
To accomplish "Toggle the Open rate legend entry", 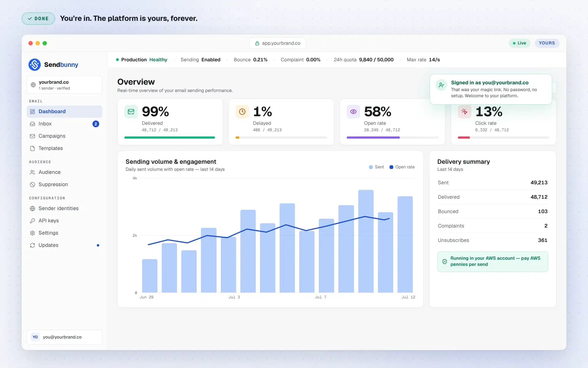I will point(402,167).
